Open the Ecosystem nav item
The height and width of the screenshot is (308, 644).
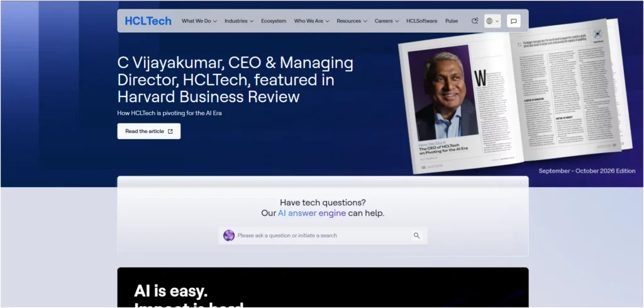coord(274,21)
